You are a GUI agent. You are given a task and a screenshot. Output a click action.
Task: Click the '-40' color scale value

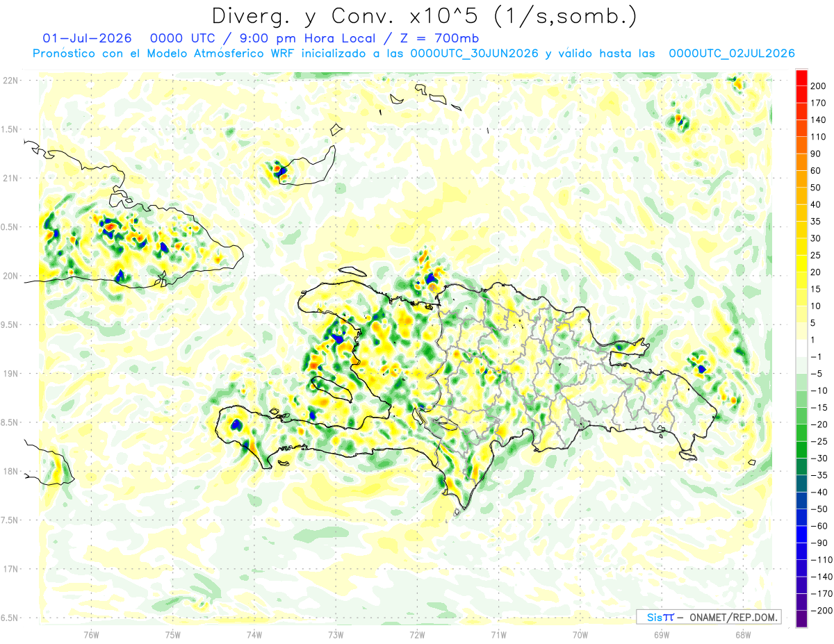[820, 492]
